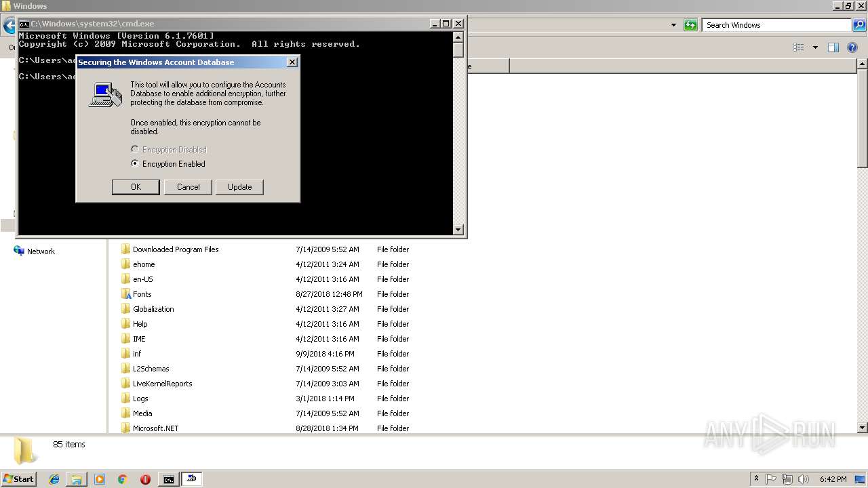Click the Windows folder icon in Explorer title bar
Viewport: 868px width, 488px height.
[6, 6]
